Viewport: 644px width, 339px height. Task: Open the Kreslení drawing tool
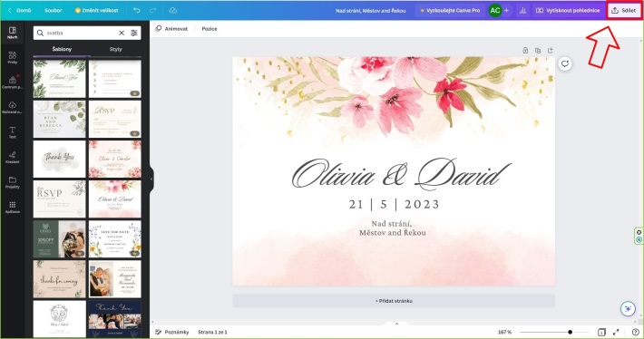click(x=13, y=157)
